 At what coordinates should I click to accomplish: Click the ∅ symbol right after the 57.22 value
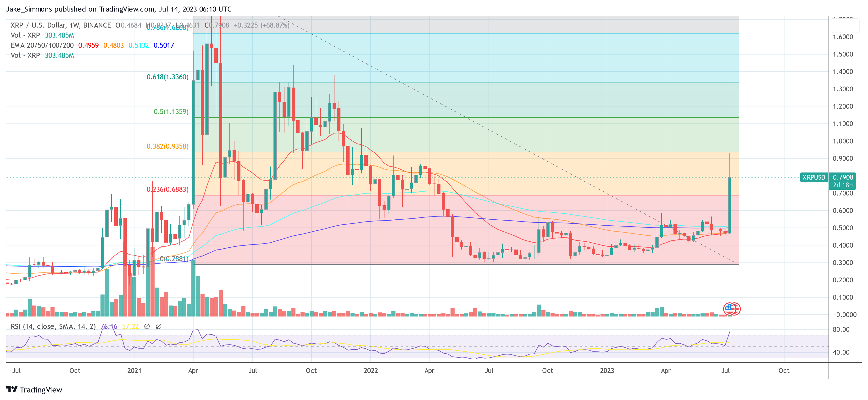(x=147, y=326)
